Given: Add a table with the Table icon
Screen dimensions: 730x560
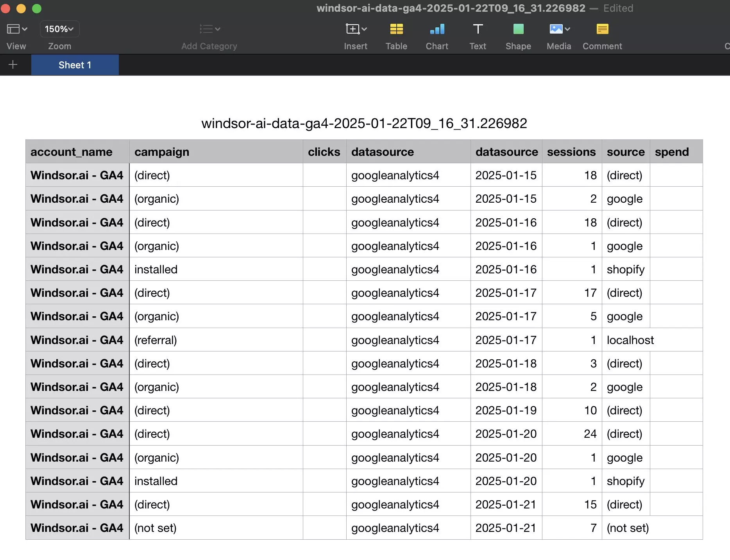Looking at the screenshot, I should coord(396,29).
